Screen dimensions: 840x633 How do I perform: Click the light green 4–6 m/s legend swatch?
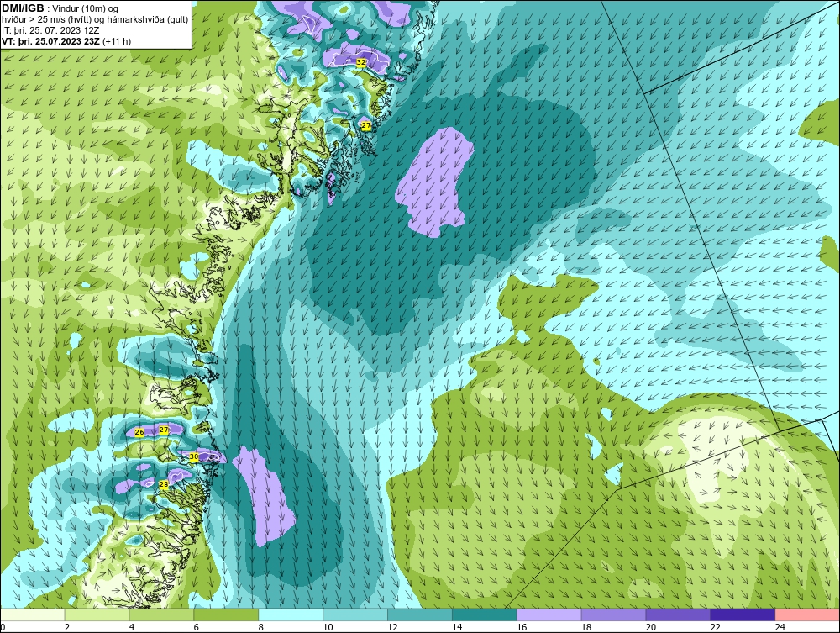(161, 615)
